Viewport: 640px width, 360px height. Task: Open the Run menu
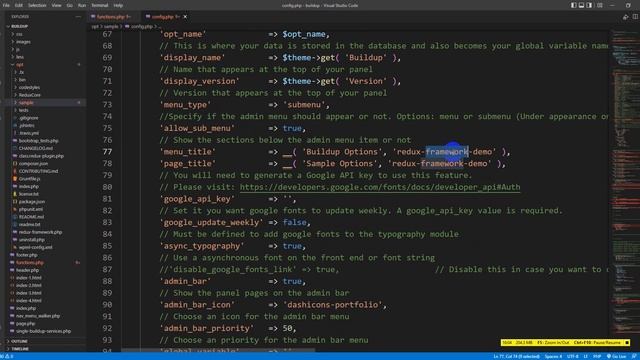point(82,5)
